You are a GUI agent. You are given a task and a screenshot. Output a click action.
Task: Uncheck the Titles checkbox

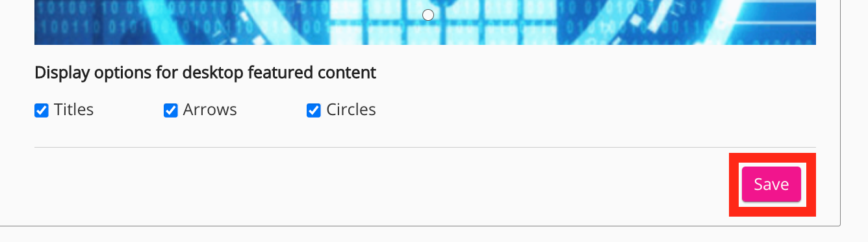[x=42, y=111]
